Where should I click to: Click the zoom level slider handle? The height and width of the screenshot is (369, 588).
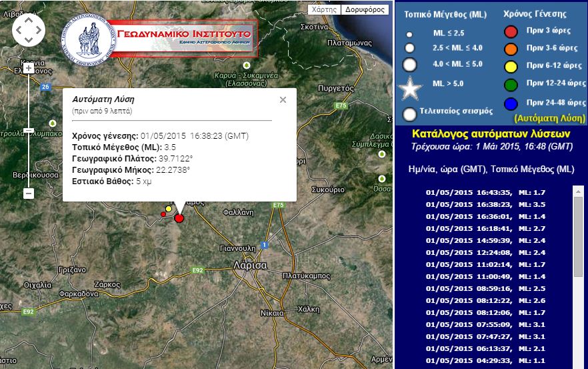[x=28, y=130]
